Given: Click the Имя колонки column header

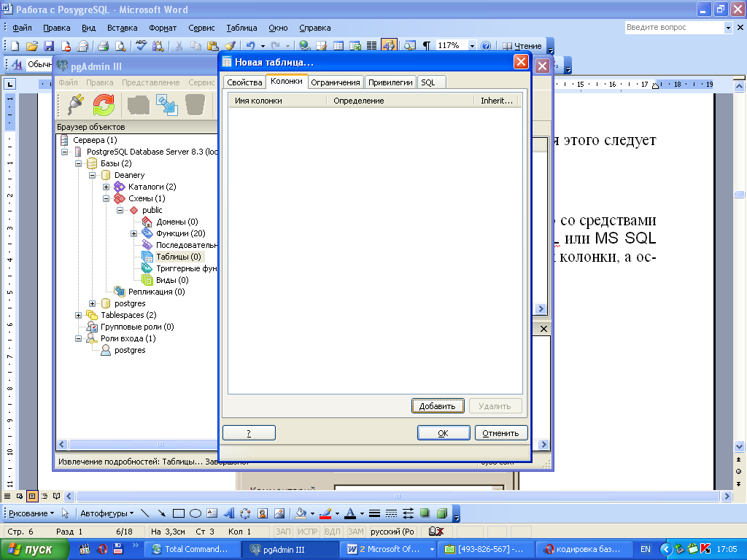Looking at the screenshot, I should [277, 101].
